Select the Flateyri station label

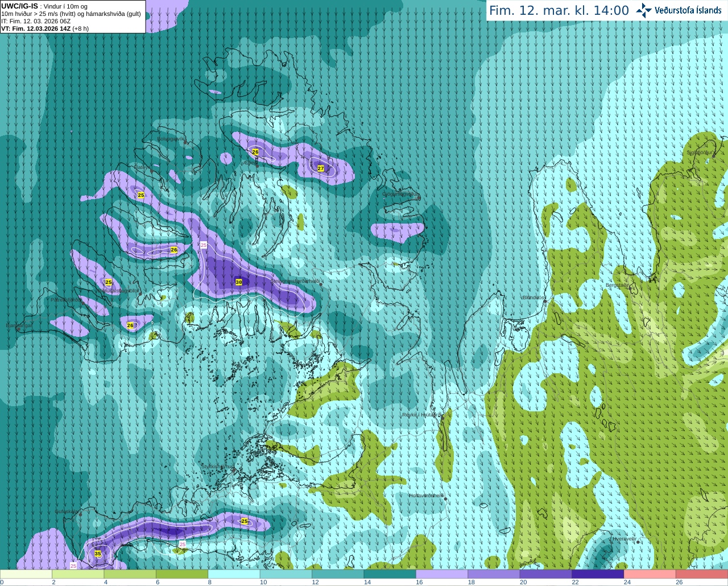142,167
